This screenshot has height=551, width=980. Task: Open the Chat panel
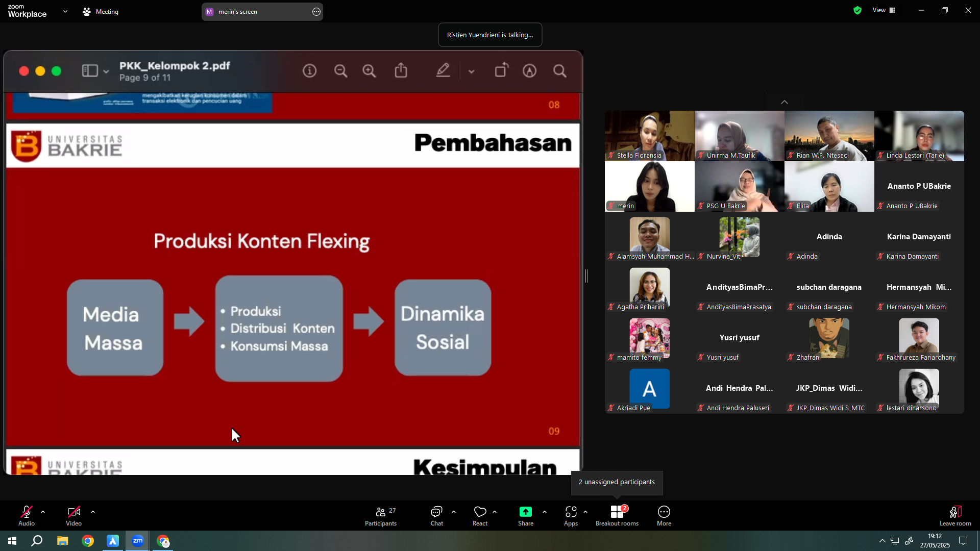(437, 516)
